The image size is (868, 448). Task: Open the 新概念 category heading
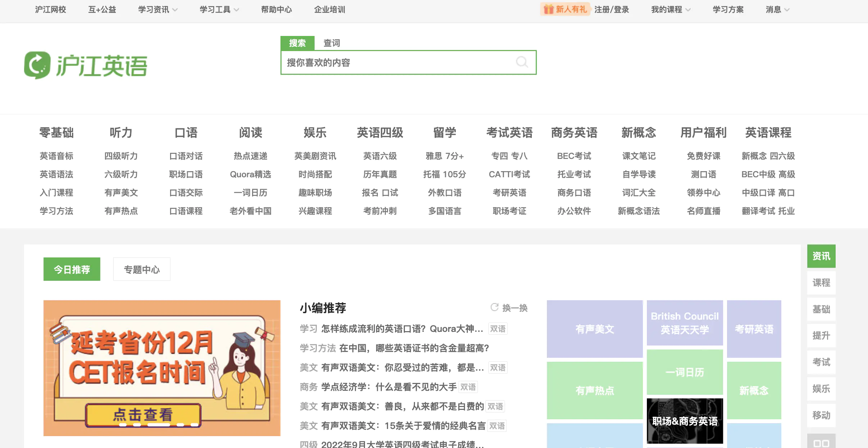[639, 133]
